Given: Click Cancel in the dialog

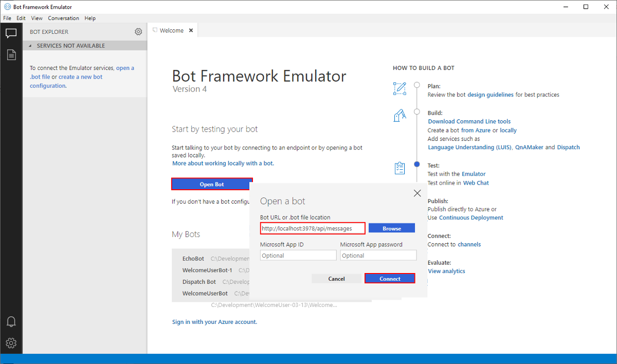Looking at the screenshot, I should point(336,279).
